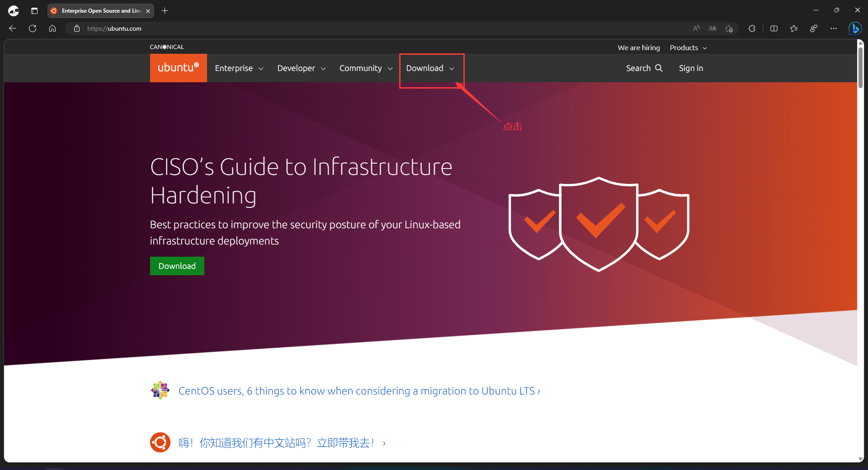Viewport: 868px width, 470px height.
Task: Toggle split screen view icon
Action: (x=774, y=28)
